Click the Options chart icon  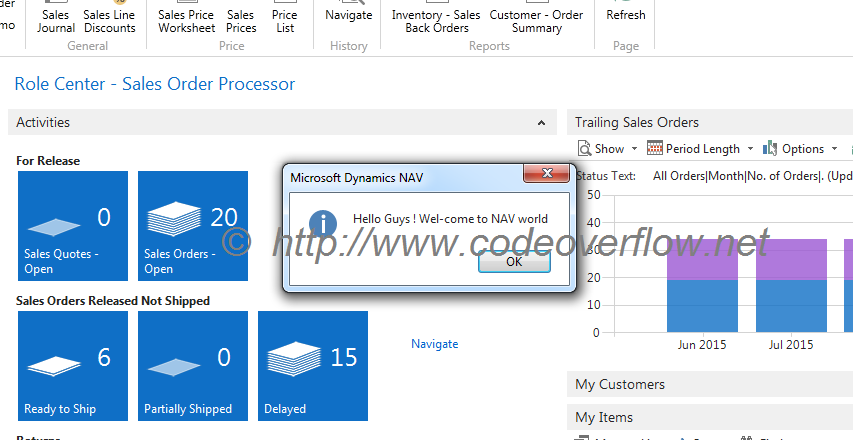[770, 148]
